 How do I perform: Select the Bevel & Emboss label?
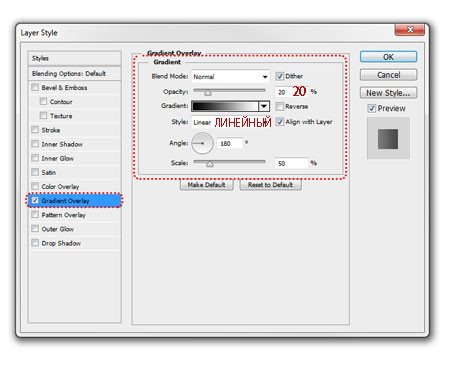64,88
